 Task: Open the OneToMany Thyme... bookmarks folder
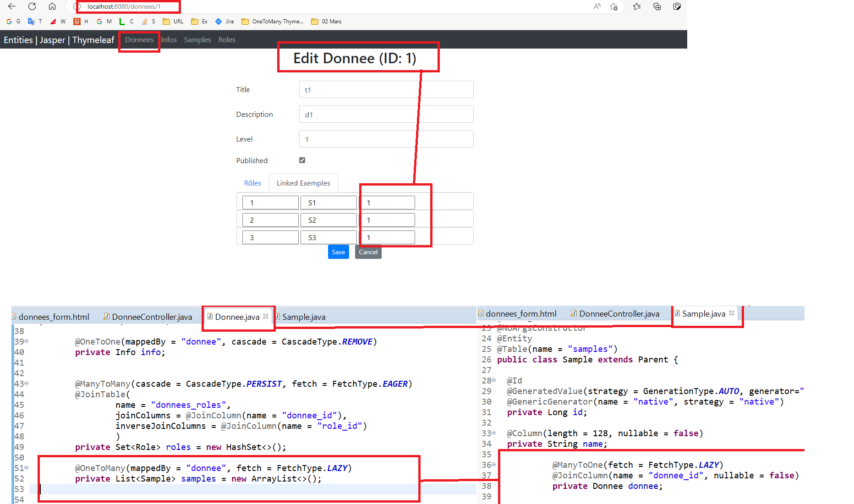pyautogui.click(x=272, y=22)
